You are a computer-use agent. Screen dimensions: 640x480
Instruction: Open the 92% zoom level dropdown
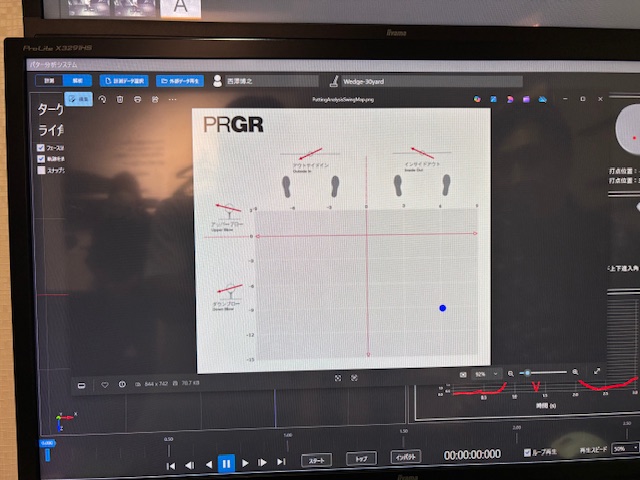(x=486, y=374)
